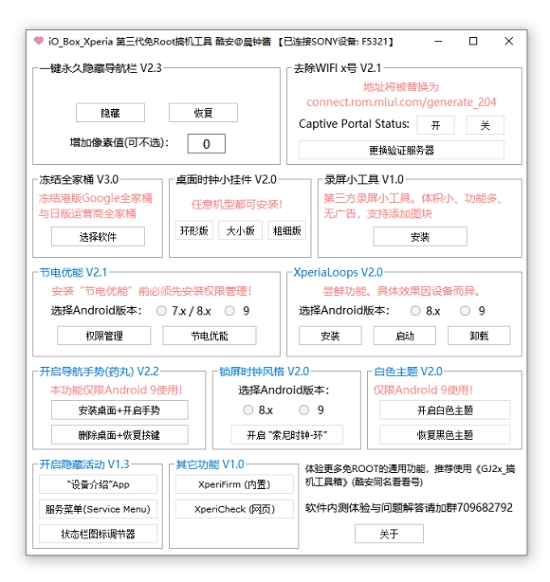
Task: Click 启动 in XperiaLoops section
Action: click(x=405, y=336)
